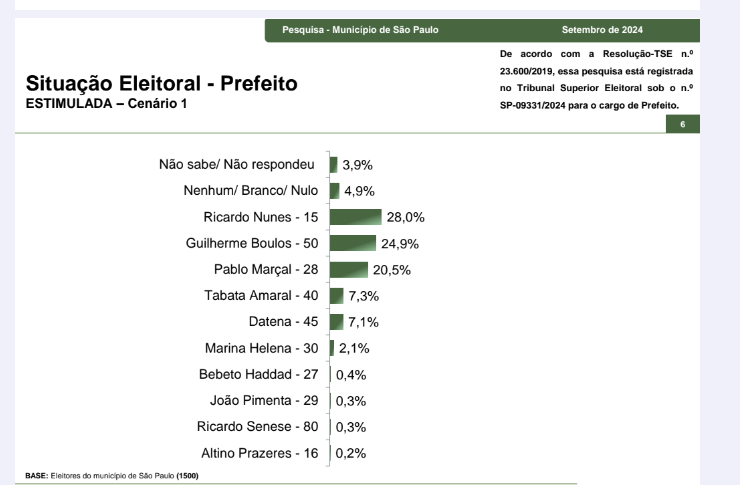The width and height of the screenshot is (740, 485).
Task: Click the 'Não sabe/ Não respondeu' label
Action: [x=236, y=165]
